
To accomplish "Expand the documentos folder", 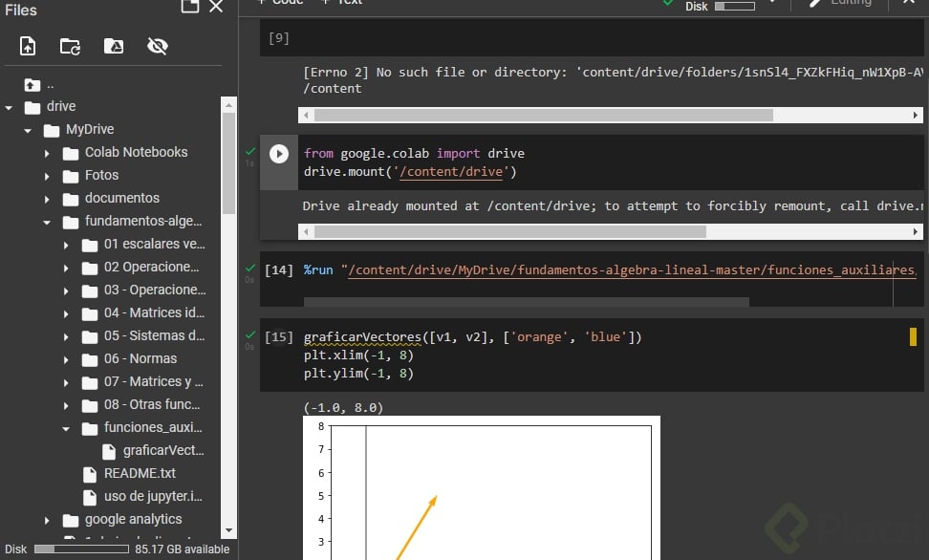I will tap(47, 200).
